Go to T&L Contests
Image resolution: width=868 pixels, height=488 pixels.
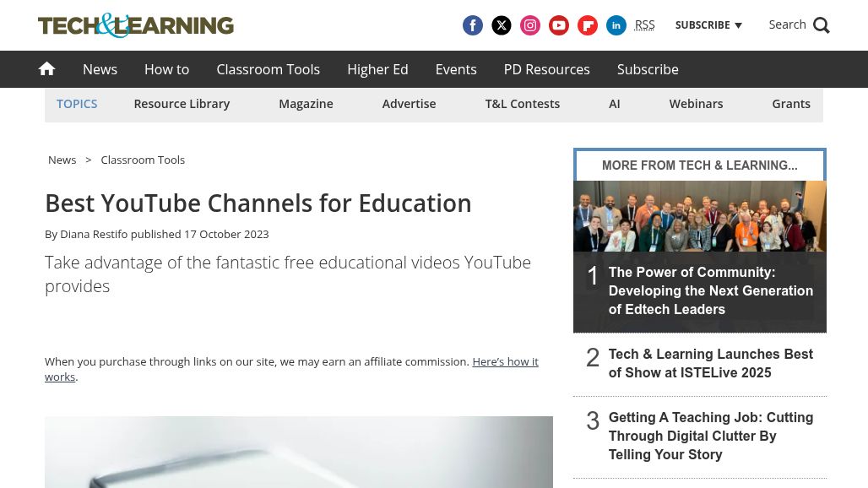coord(523,104)
